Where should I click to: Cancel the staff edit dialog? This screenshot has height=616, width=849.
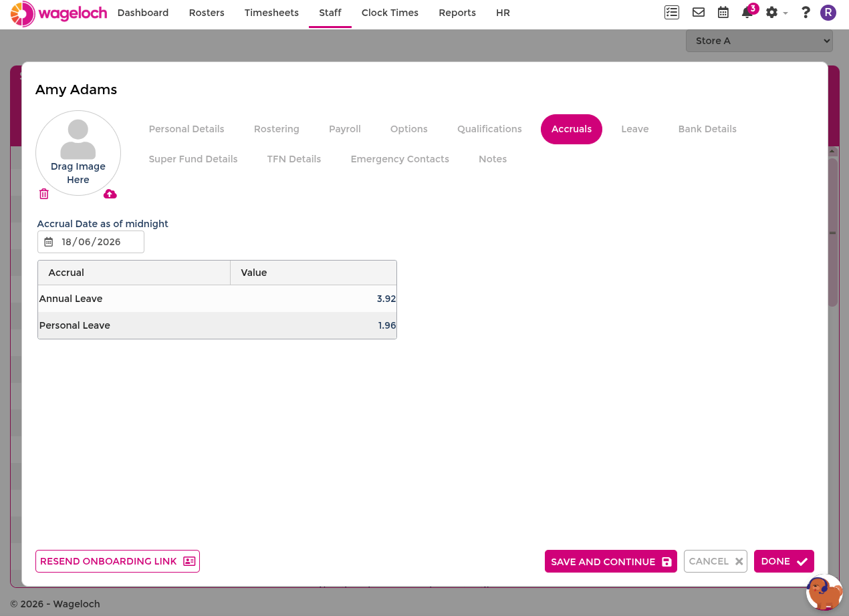[715, 561]
